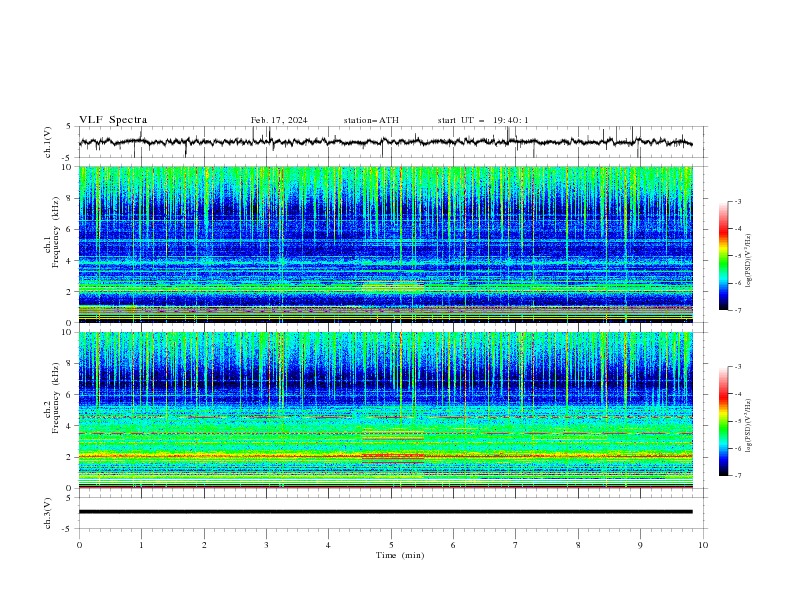Click the ch.1 spectrogram panel
Image resolution: width=792 pixels, height=612 pixels.
point(386,244)
